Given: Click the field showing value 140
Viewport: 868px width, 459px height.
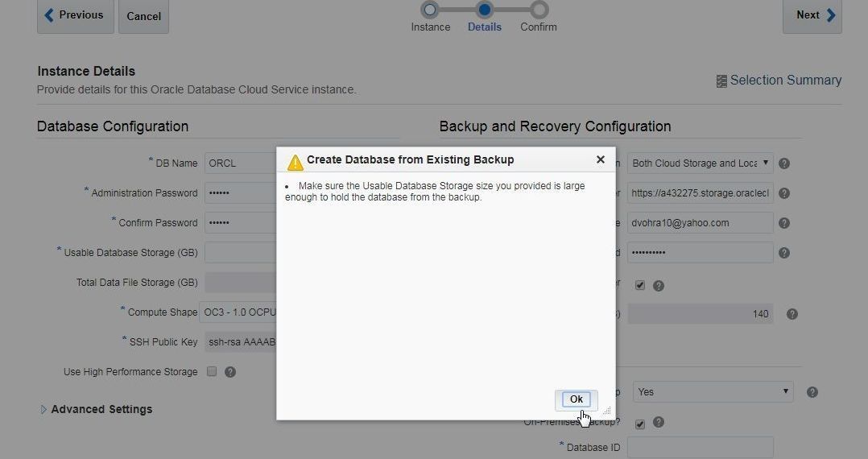Looking at the screenshot, I should [700, 313].
